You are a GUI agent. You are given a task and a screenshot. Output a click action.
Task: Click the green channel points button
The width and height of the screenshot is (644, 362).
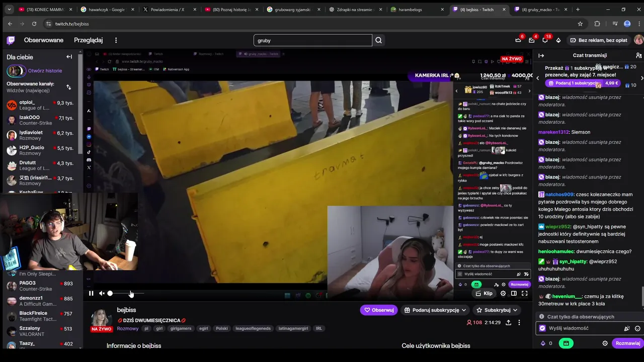566,343
